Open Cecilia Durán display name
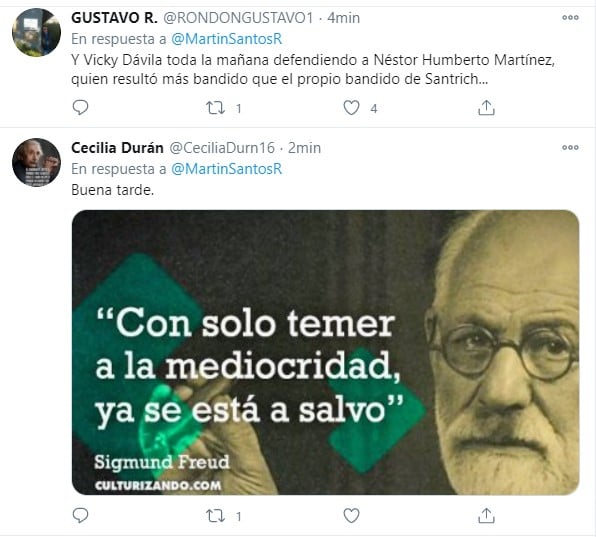 (x=117, y=148)
